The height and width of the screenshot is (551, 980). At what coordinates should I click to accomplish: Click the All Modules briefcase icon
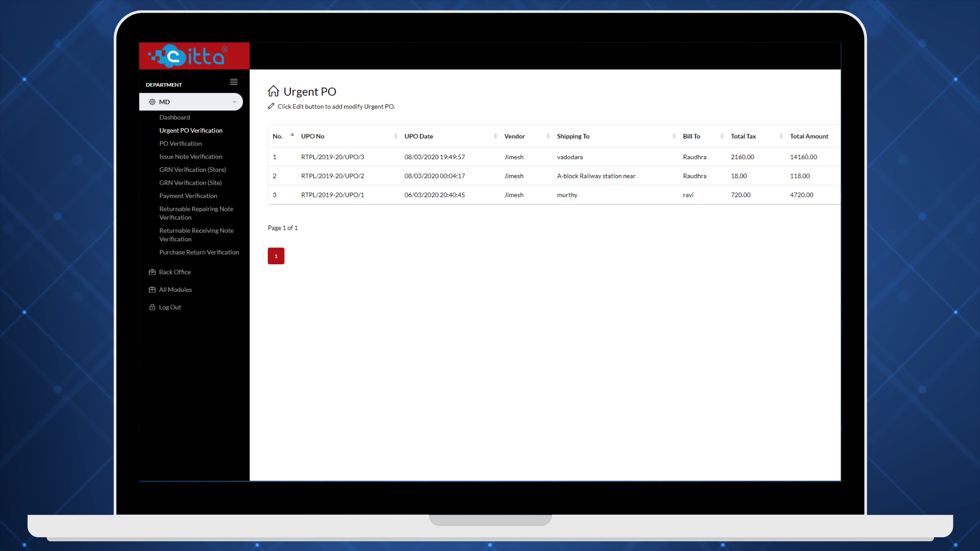pyautogui.click(x=152, y=290)
